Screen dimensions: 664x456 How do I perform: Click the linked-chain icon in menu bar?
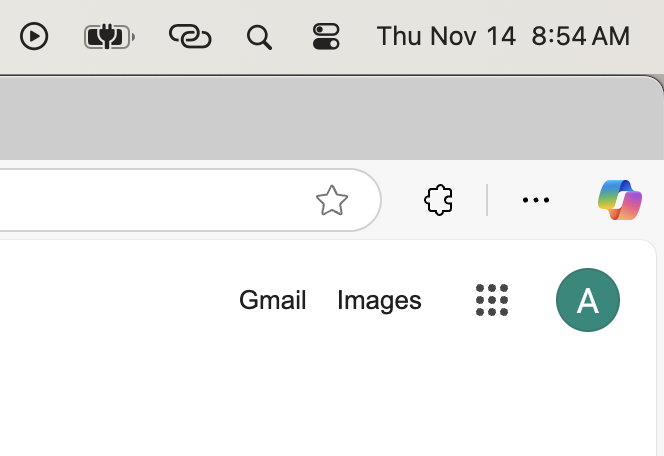click(190, 36)
